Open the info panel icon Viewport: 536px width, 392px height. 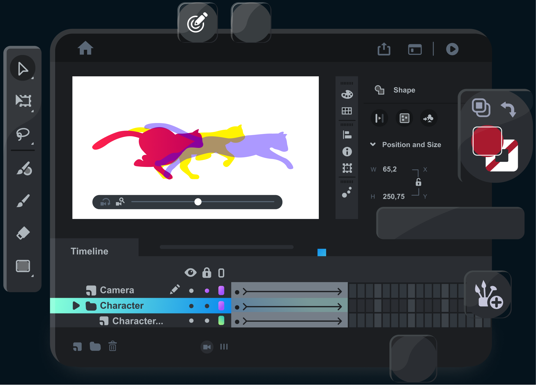[x=347, y=152]
